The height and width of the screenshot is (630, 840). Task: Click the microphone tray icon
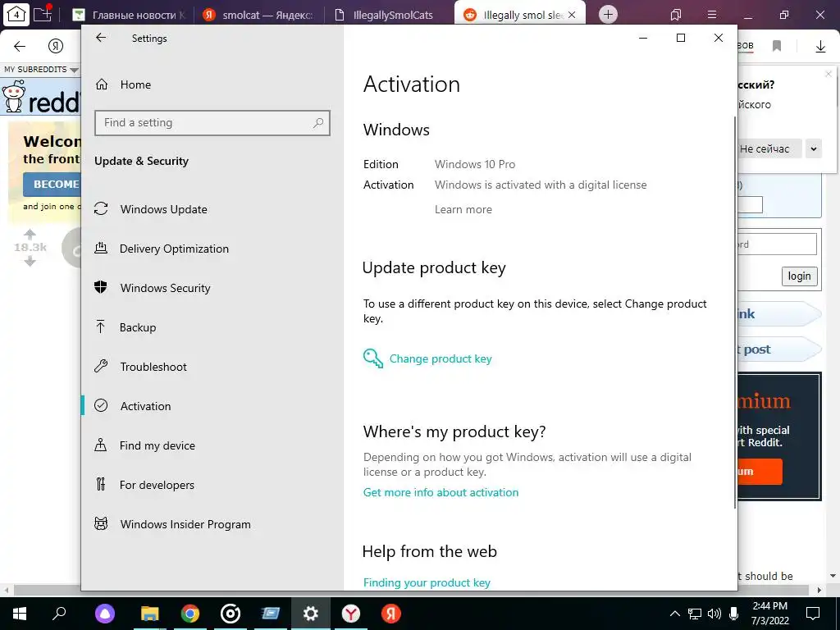(734, 614)
